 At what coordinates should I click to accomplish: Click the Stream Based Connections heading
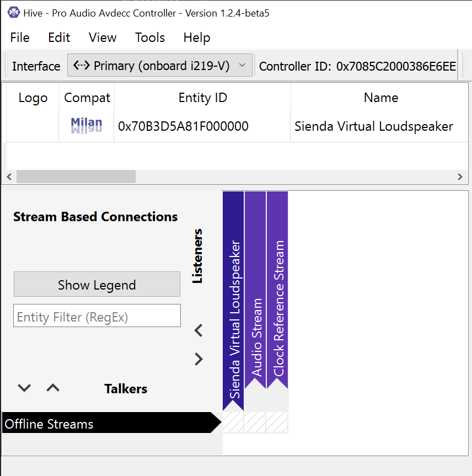click(x=95, y=217)
